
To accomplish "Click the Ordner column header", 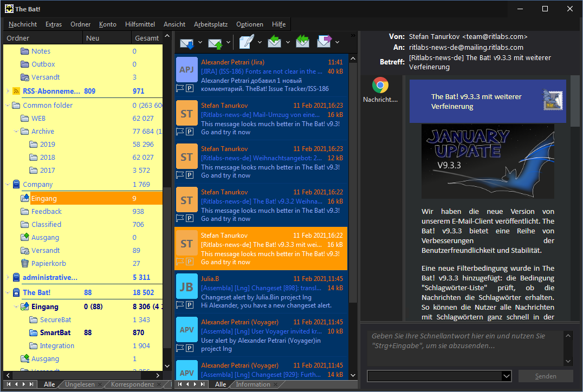I will [43, 38].
